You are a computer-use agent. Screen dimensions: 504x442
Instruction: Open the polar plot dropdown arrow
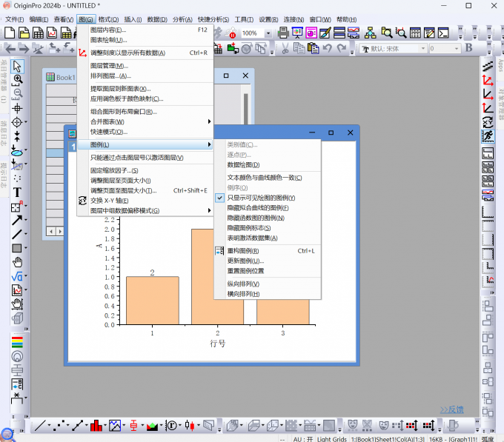coord(180,426)
